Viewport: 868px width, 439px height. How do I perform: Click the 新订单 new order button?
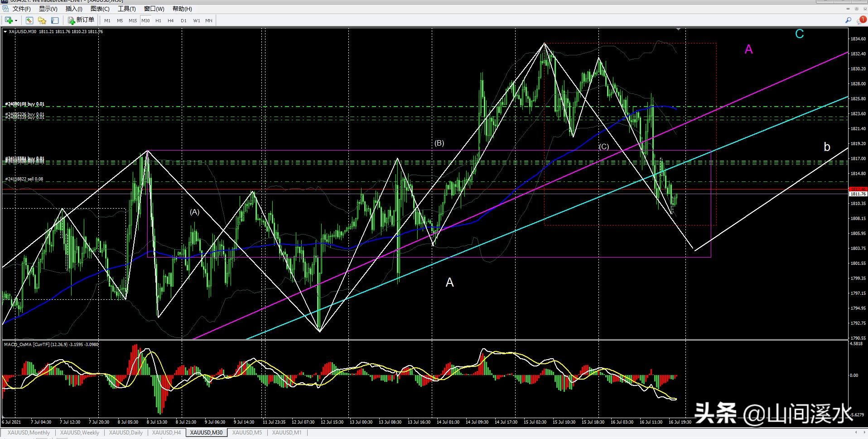coord(81,20)
